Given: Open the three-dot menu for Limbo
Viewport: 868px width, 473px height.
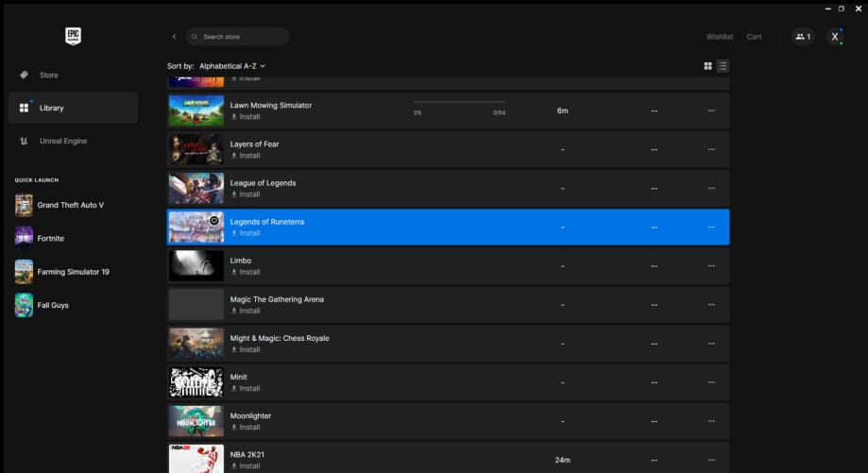Looking at the screenshot, I should (x=711, y=266).
